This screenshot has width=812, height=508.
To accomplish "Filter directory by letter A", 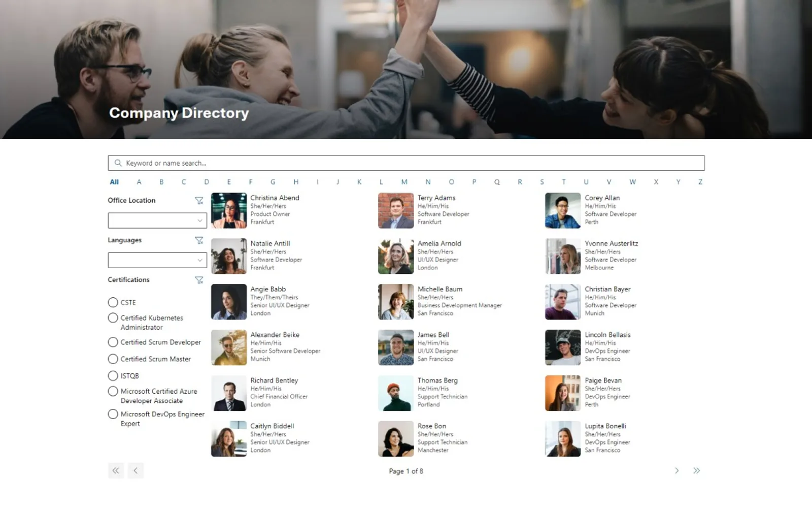I will [139, 182].
